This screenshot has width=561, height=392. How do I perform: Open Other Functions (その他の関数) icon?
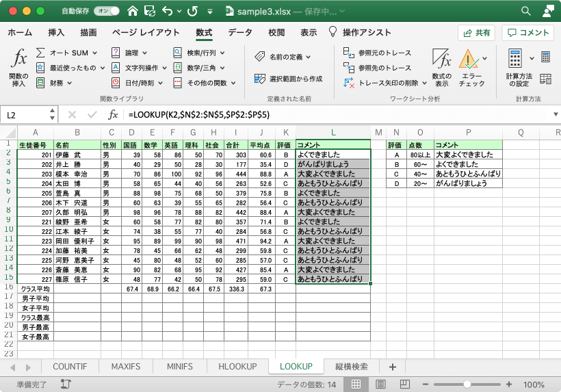coord(177,83)
